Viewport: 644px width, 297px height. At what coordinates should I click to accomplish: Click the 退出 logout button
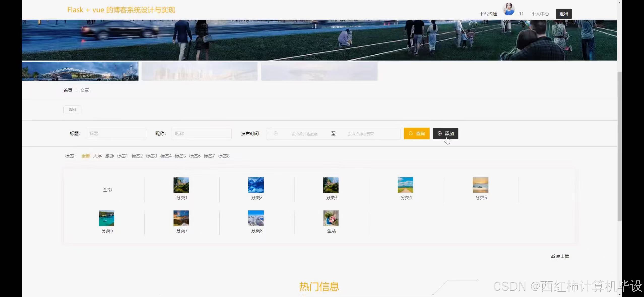coord(564,14)
